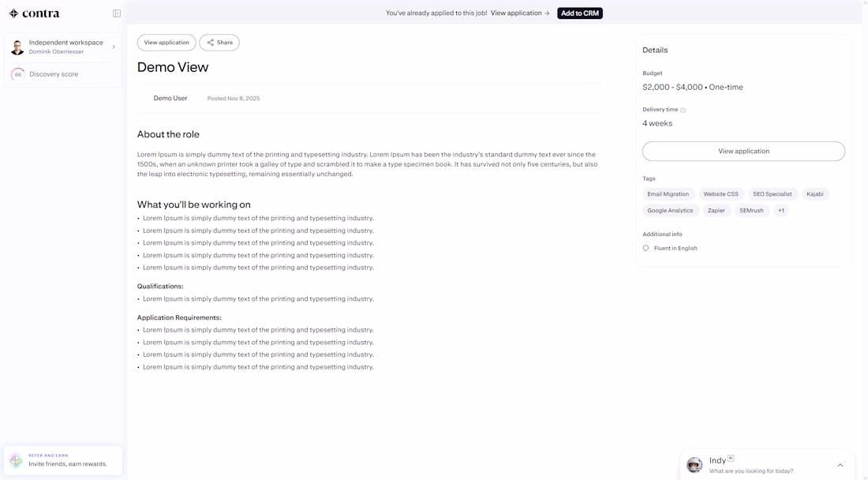
Task: Click the About the role heading
Action: point(168,134)
